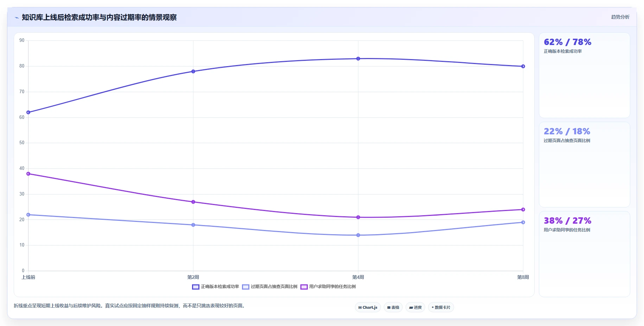Image resolution: width=644 pixels, height=326 pixels.
Task: Click the 第8周 x-axis label
Action: point(523,277)
